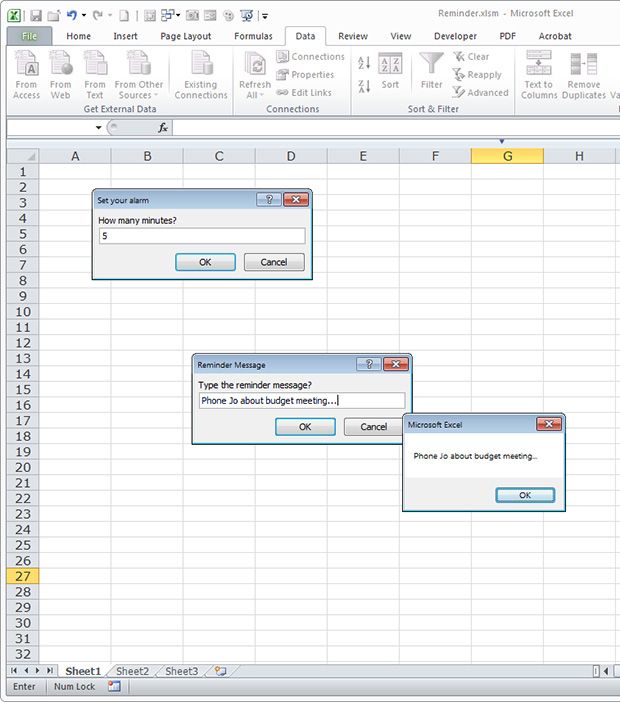
Task: Click the Undo arrow icon
Action: click(x=72, y=16)
